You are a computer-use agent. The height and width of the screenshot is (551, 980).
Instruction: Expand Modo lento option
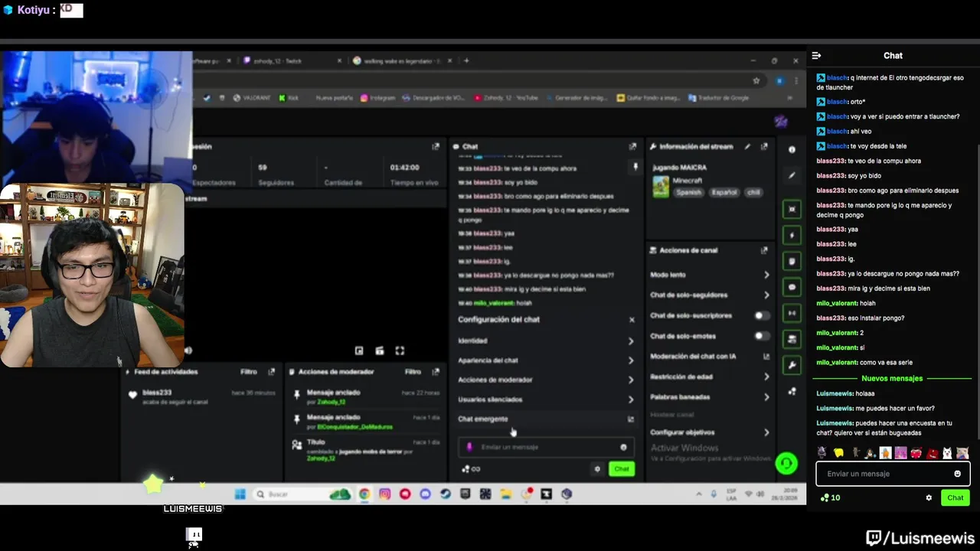click(710, 275)
